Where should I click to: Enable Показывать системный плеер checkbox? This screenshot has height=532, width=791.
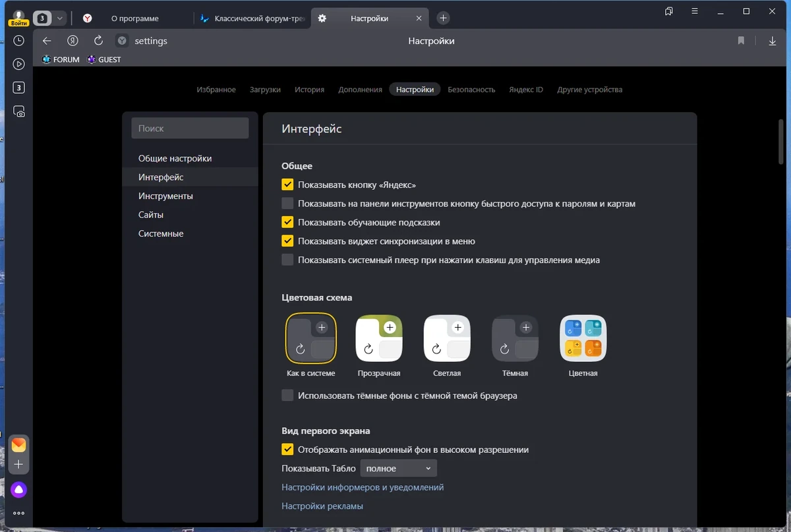click(x=287, y=260)
